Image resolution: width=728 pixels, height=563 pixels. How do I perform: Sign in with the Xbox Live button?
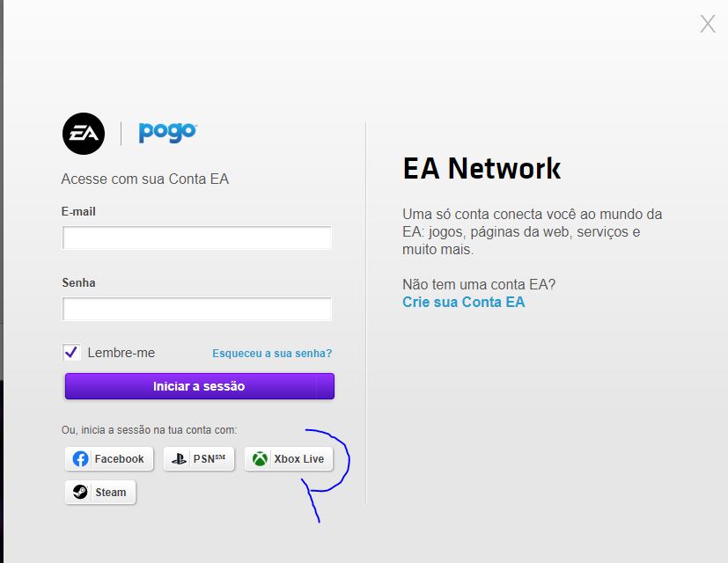pos(289,459)
